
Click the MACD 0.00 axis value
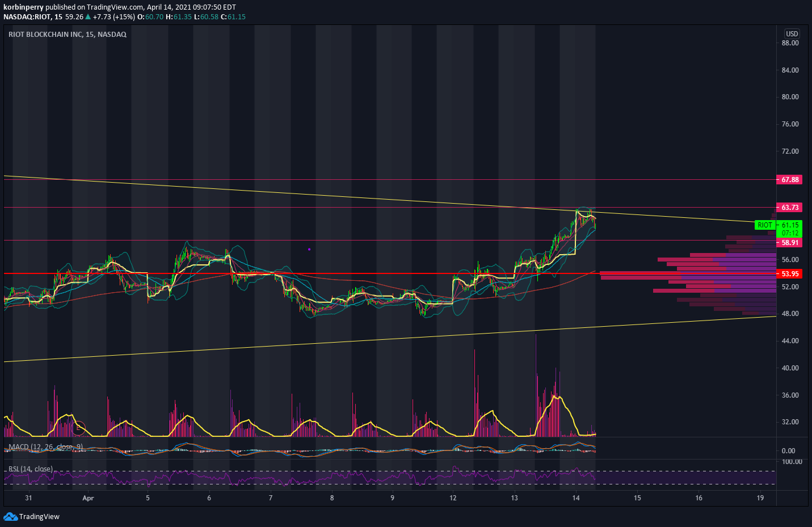click(788, 451)
